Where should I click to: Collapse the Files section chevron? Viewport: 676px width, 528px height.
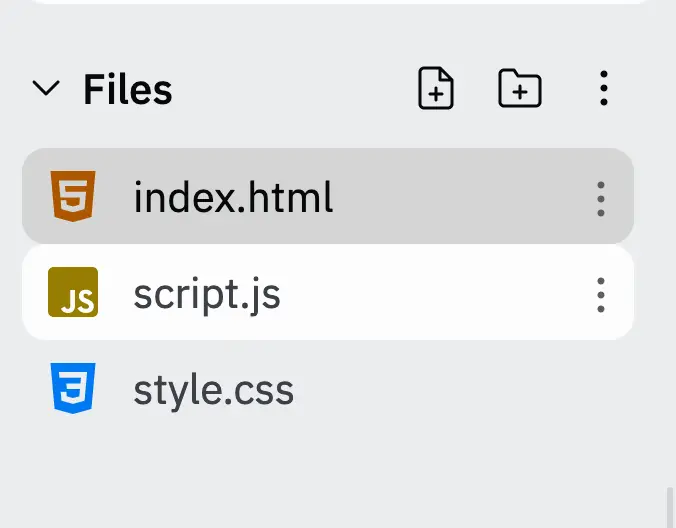(46, 88)
